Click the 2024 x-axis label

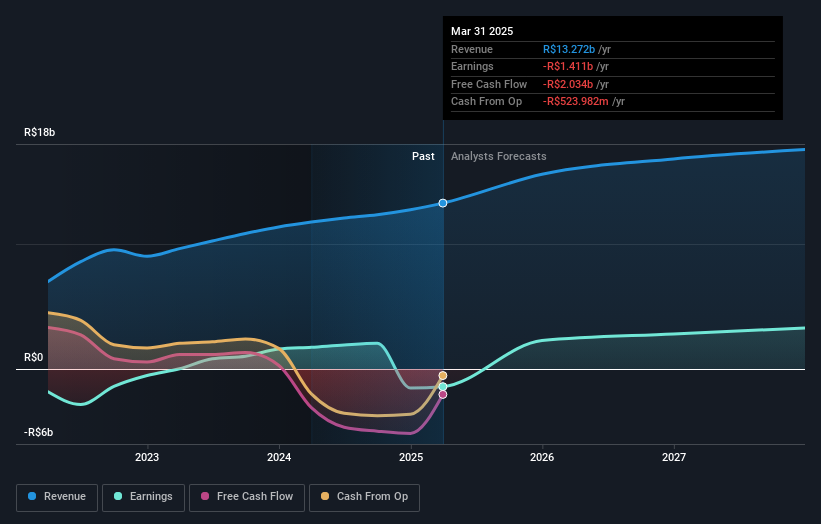(279, 458)
